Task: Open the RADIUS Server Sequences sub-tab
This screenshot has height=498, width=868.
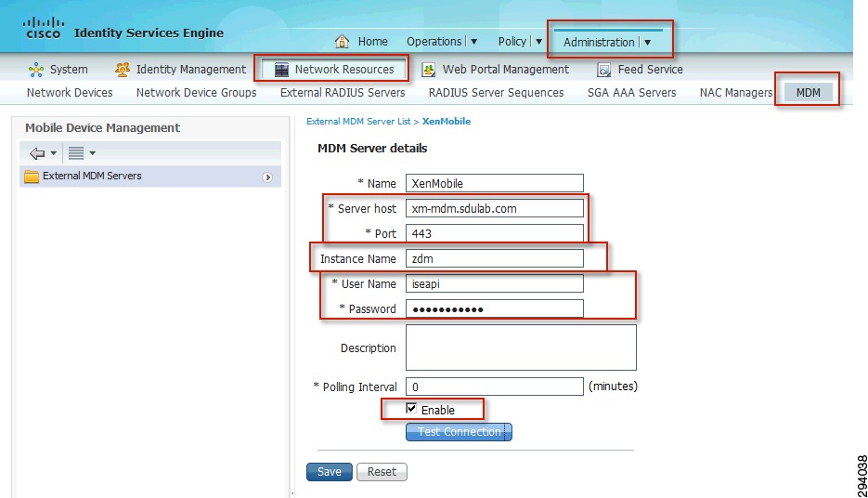Action: point(496,93)
